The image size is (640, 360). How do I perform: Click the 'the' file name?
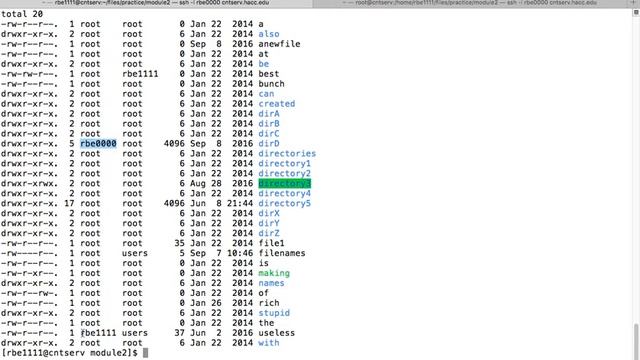click(x=266, y=323)
